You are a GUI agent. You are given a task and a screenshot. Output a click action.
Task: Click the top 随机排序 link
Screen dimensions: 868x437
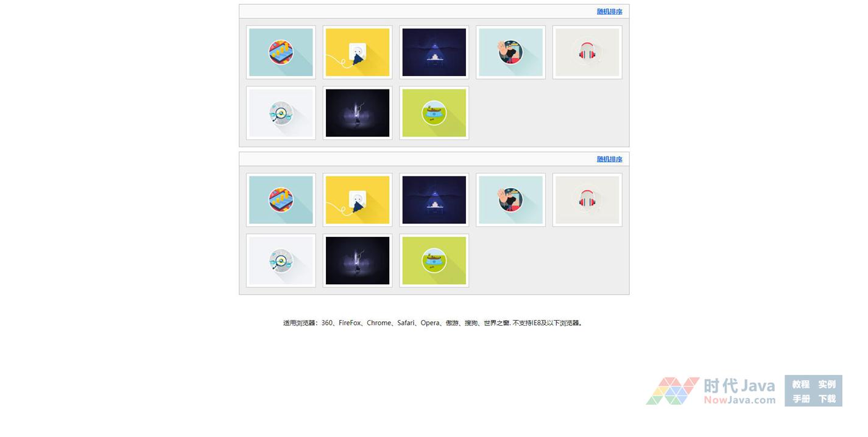click(x=609, y=12)
